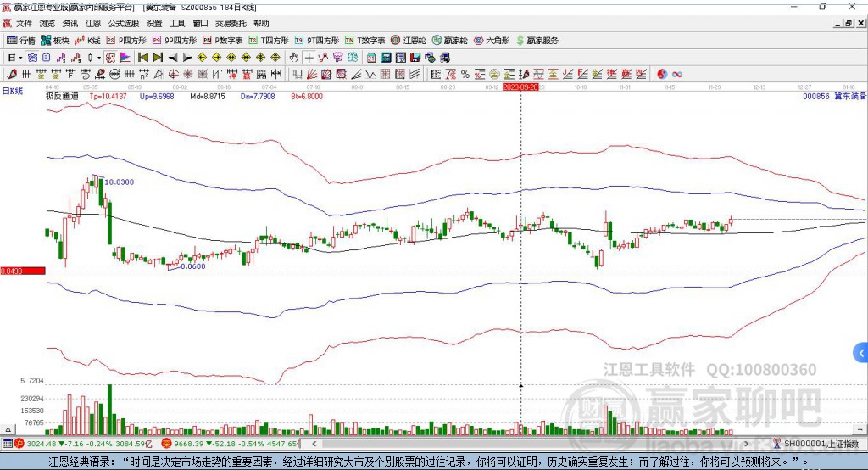
Task: Click the floppy disk save icon
Action: 415,57
